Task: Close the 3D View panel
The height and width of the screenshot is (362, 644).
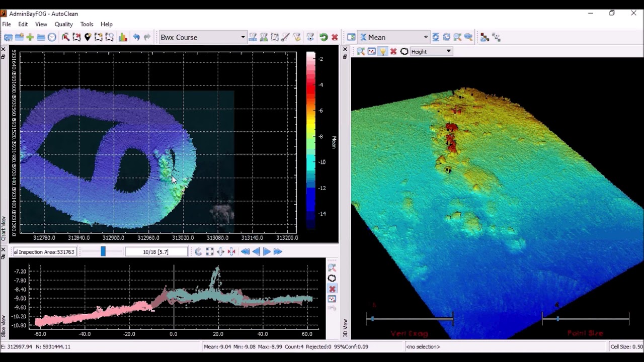Action: [345, 49]
